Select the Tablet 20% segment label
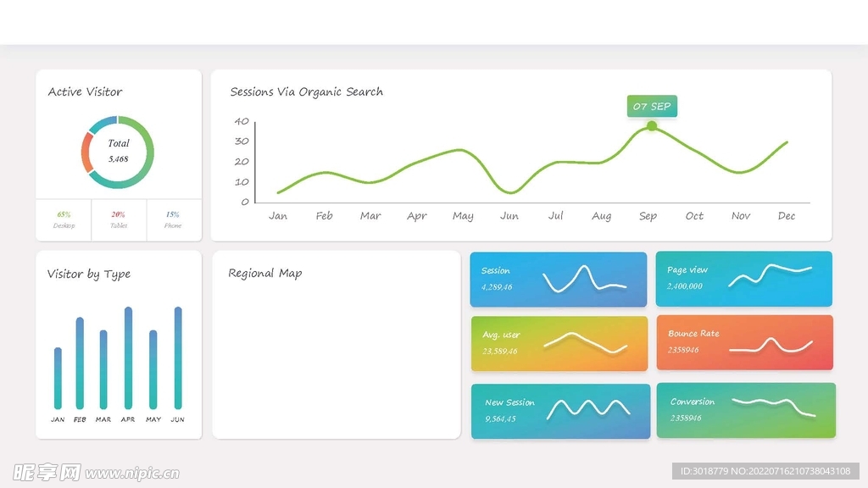The height and width of the screenshot is (488, 868). coord(118,219)
